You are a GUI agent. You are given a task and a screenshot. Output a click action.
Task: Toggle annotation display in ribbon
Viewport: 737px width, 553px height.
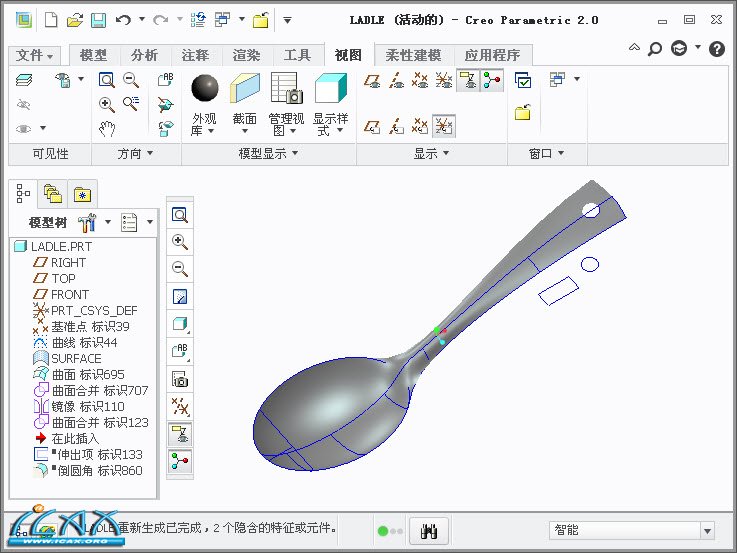pos(468,80)
